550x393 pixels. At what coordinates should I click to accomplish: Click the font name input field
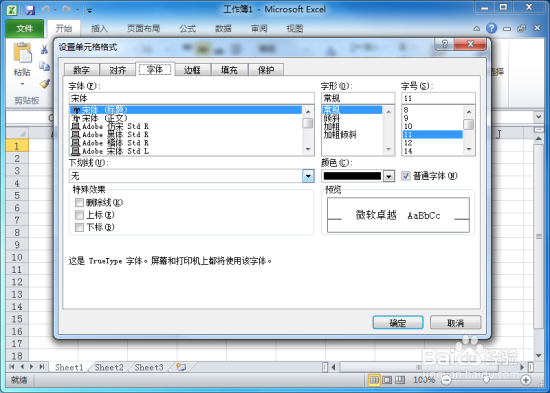click(192, 98)
